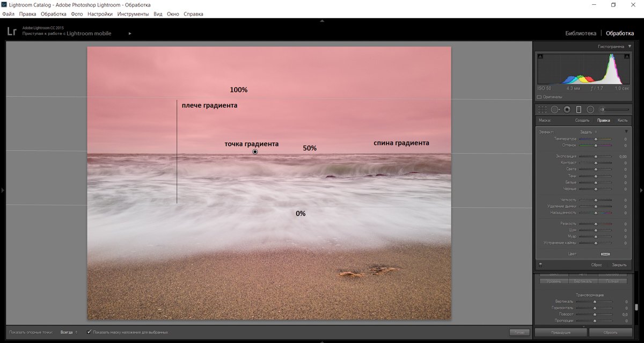Click the Сброс button in mask panel
The width and height of the screenshot is (644, 343).
[596, 265]
